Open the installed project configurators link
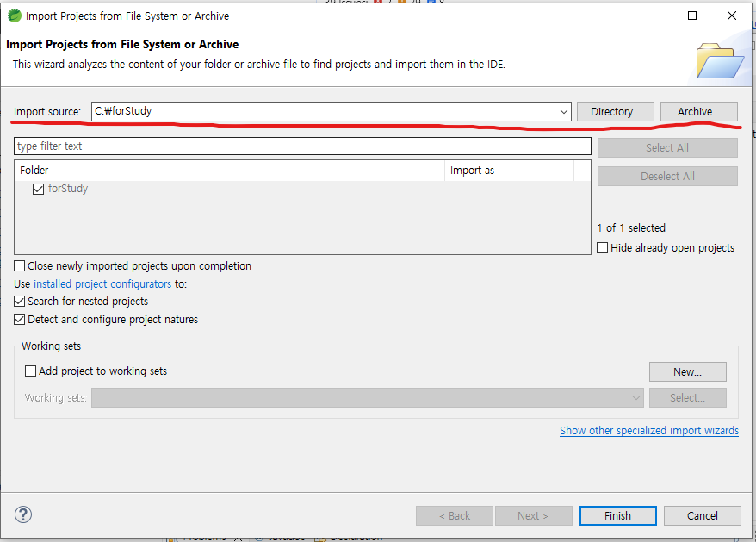Screen dimensions: 756x542 (x=102, y=283)
